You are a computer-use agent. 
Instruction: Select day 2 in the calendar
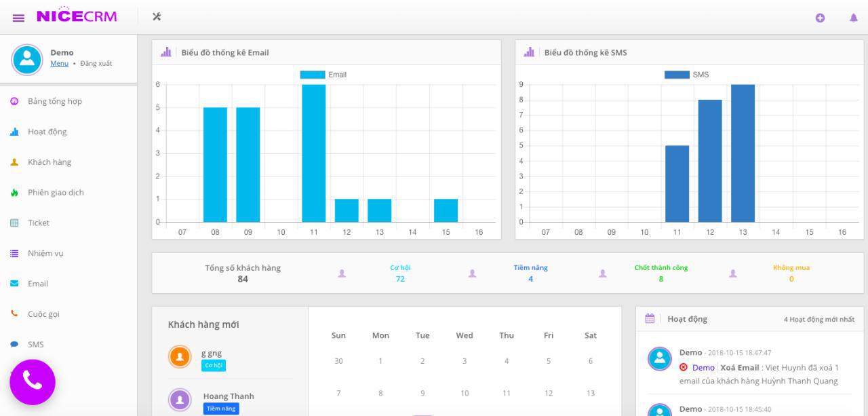point(422,361)
